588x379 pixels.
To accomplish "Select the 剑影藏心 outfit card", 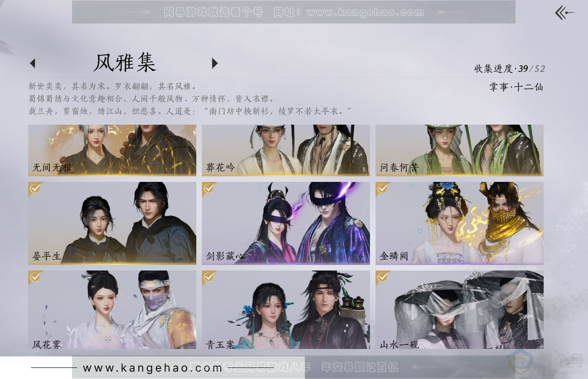I will coord(286,223).
